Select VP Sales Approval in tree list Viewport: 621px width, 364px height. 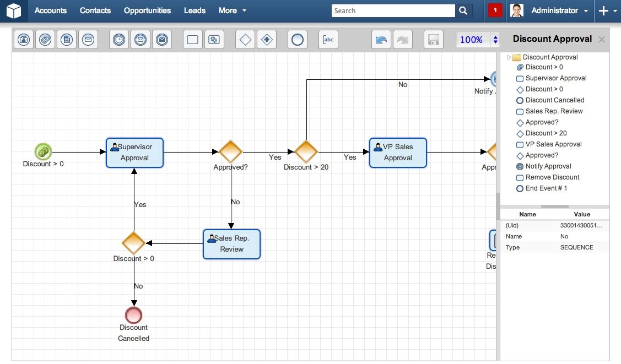click(553, 144)
